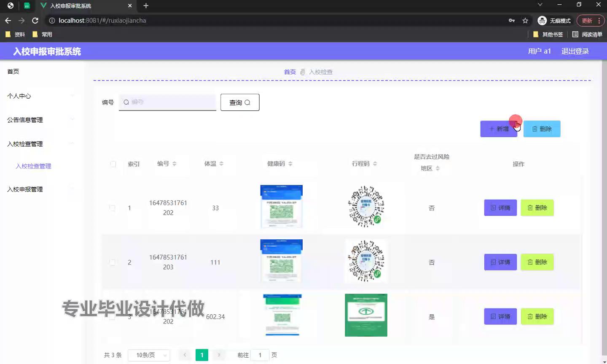The width and height of the screenshot is (607, 364).
Task: Open new browser tab with plus icon
Action: [x=146, y=5]
